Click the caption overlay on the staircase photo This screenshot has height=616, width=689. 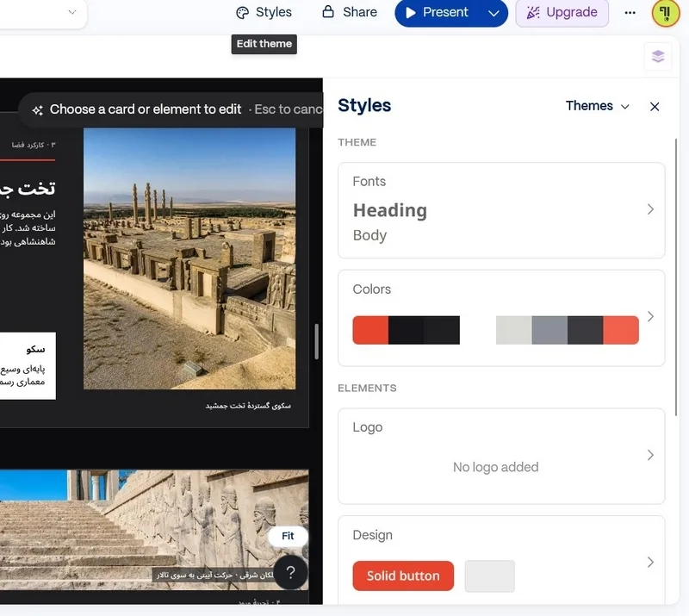tap(214, 575)
